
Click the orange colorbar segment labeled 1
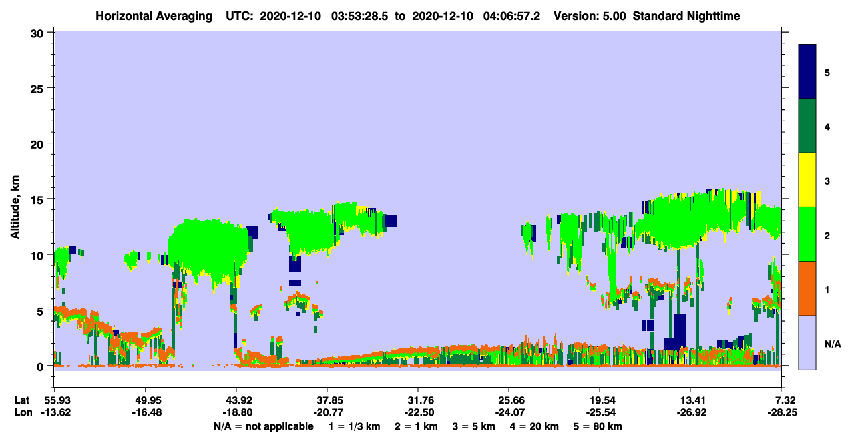(x=807, y=288)
